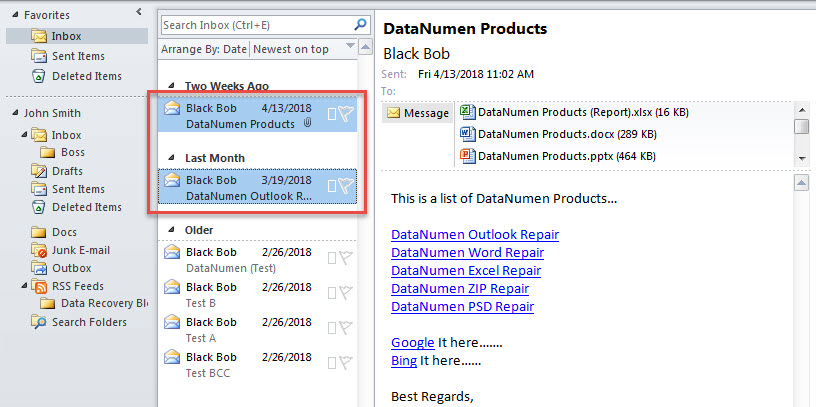The width and height of the screenshot is (816, 407).
Task: Flag the DataNumen Outlook R... email
Action: pyautogui.click(x=346, y=185)
